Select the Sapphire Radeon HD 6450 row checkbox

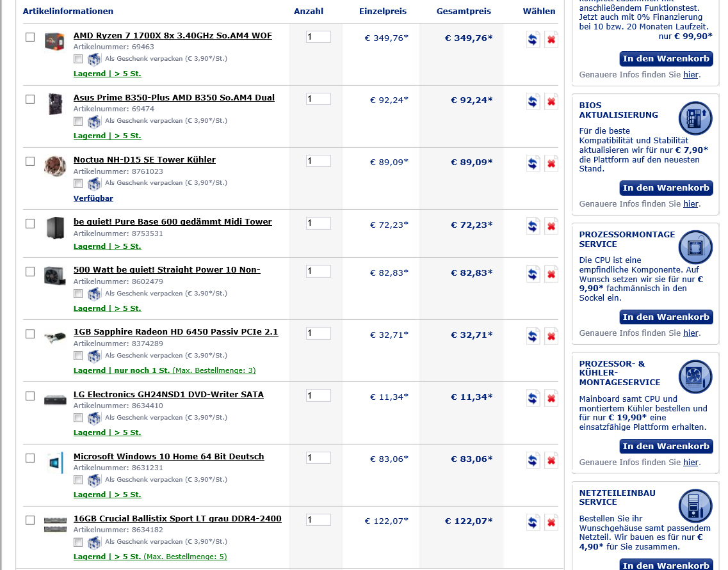30,334
